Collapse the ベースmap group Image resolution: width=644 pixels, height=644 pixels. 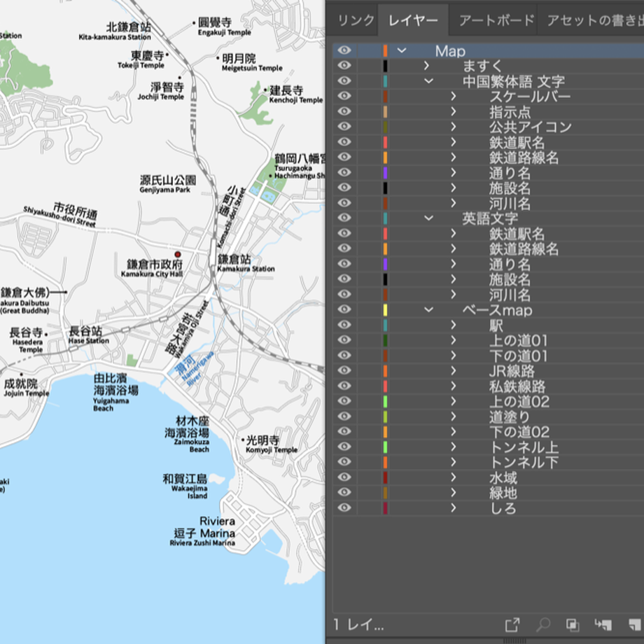coord(428,309)
